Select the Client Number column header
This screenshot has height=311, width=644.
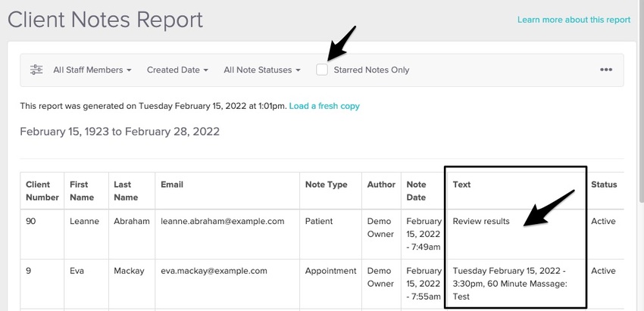point(42,191)
